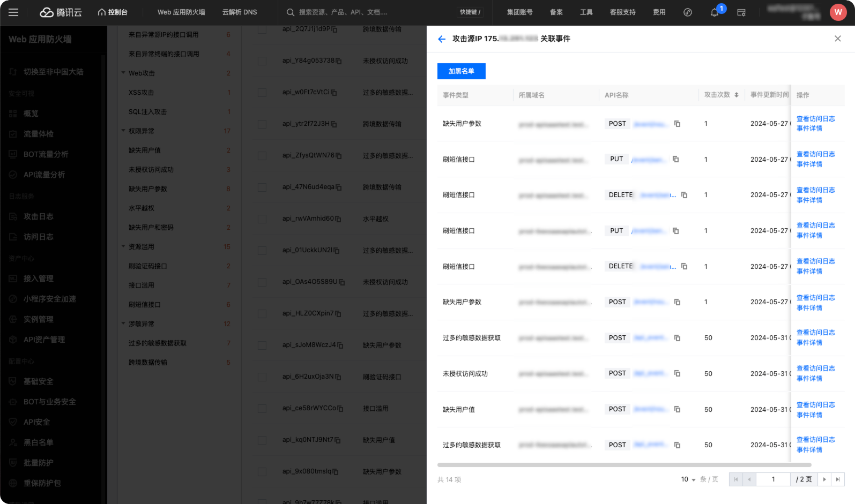Open 查看访问日志 for 未授权访问成功 event
The image size is (855, 504).
click(x=816, y=368)
